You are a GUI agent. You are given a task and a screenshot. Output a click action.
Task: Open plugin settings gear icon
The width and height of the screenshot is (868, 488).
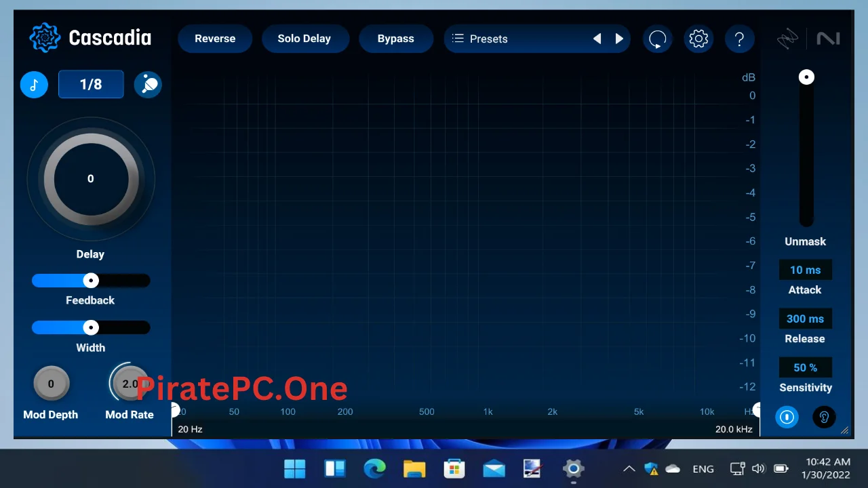(698, 39)
